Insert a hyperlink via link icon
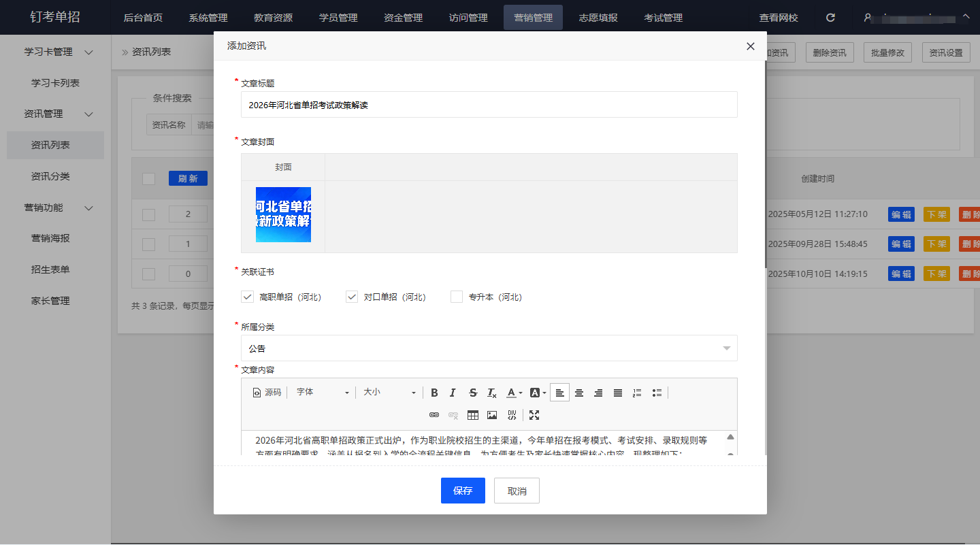This screenshot has height=545, width=980. click(434, 414)
